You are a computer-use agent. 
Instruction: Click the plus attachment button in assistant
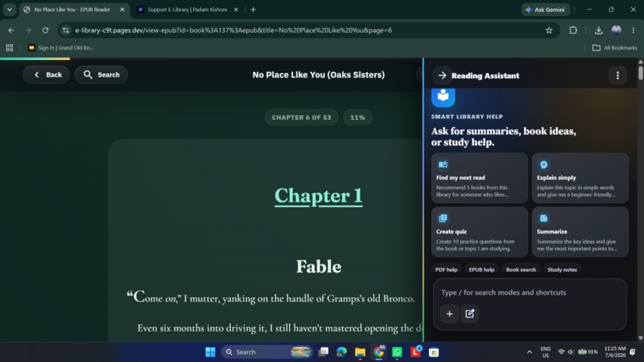pos(449,314)
